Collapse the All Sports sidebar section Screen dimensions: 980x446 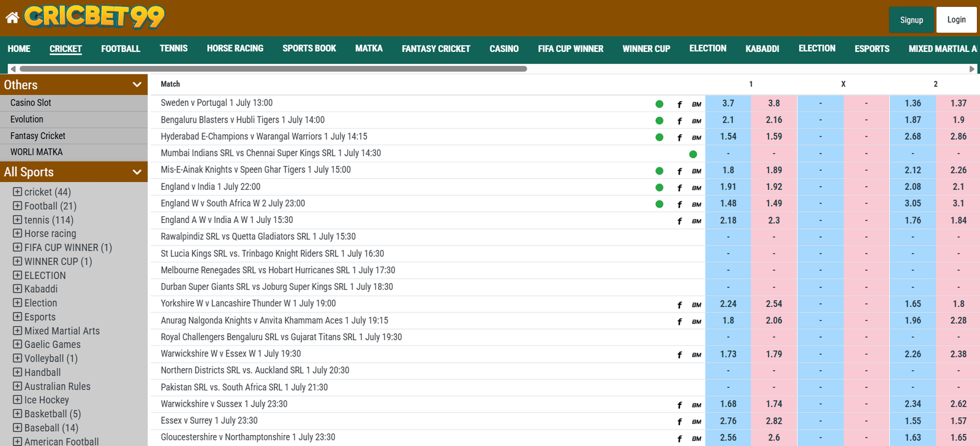coord(137,172)
